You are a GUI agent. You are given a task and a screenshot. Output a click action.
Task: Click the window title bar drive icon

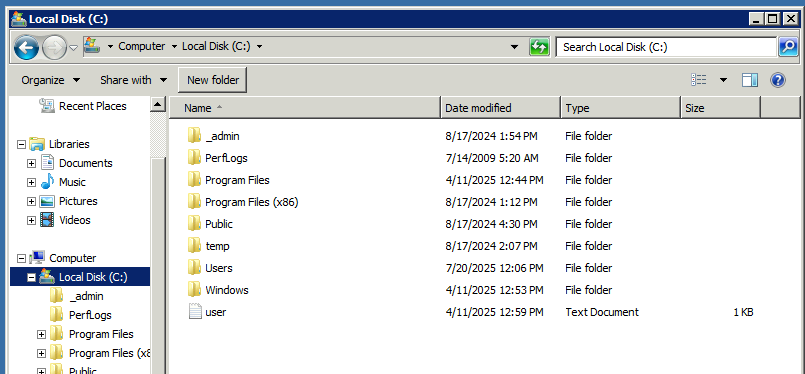(x=18, y=19)
